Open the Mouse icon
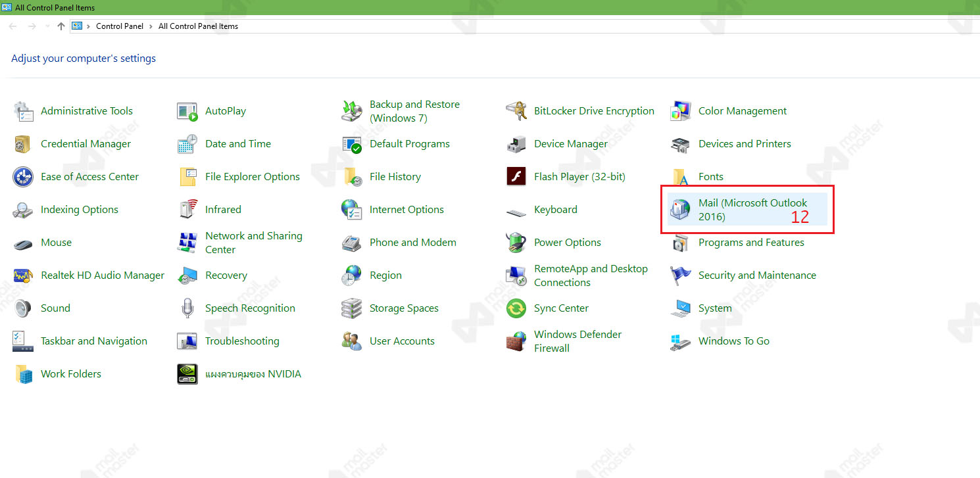This screenshot has height=478, width=980. 23,244
